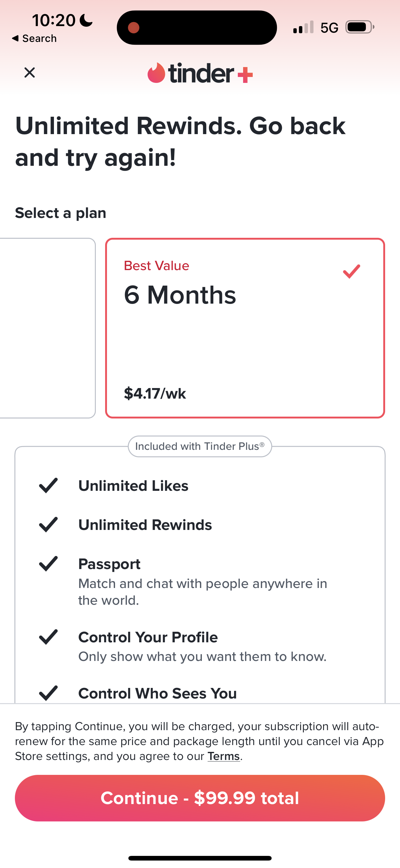The width and height of the screenshot is (400, 868).
Task: Return to Search via the back arrow
Action: click(x=34, y=38)
